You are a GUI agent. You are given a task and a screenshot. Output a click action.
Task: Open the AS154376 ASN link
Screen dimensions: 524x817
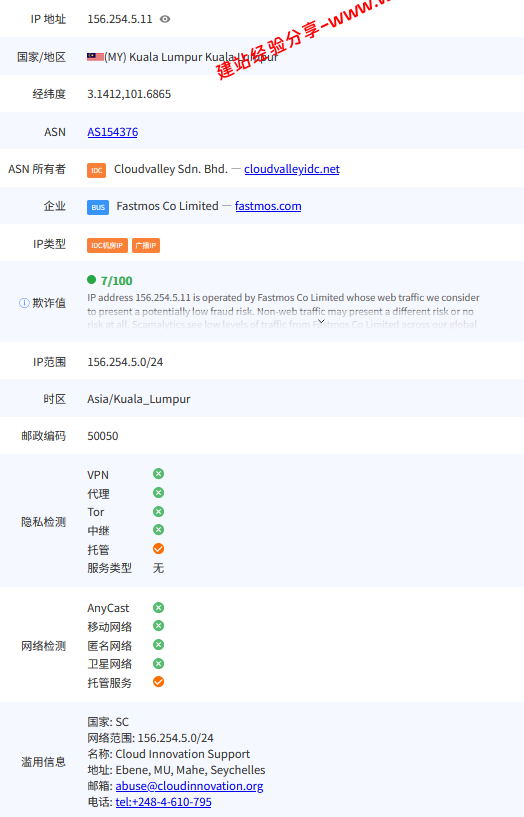tap(113, 132)
